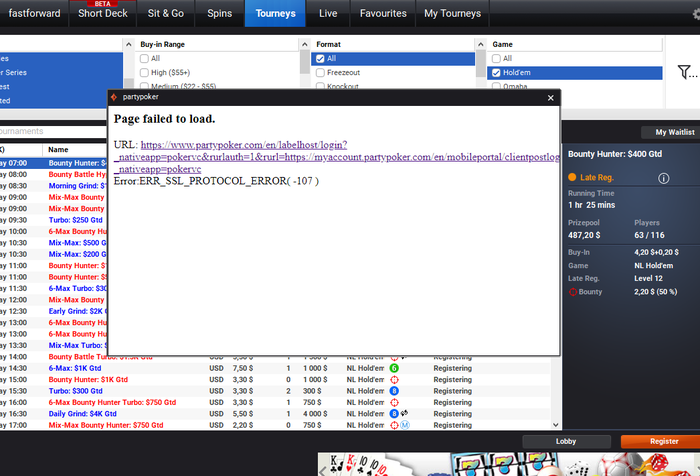Click bounty target icon in 6-Max Bounty Hunter Turbo row

[394, 403]
